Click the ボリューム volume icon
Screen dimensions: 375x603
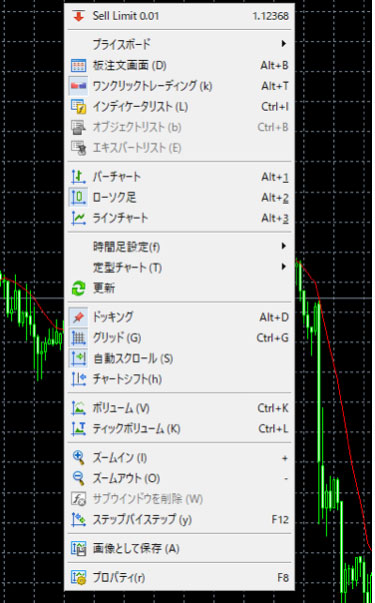click(78, 408)
